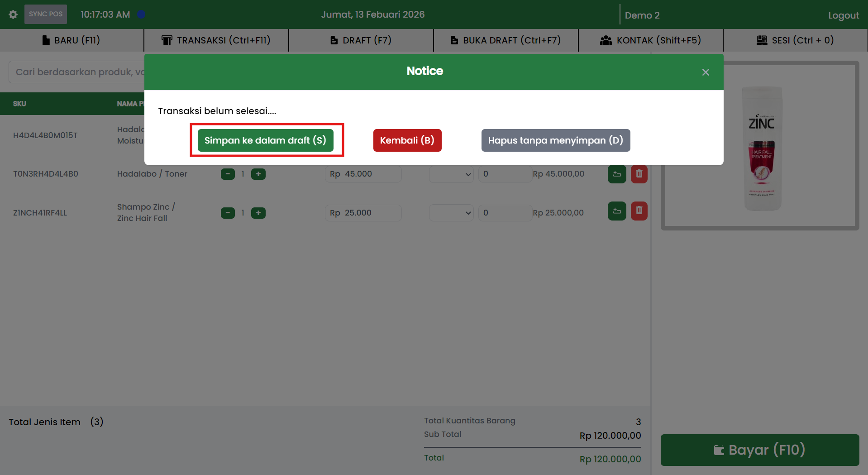Screen dimensions: 868x475
Task: Open the settings gear icon
Action: (x=13, y=14)
